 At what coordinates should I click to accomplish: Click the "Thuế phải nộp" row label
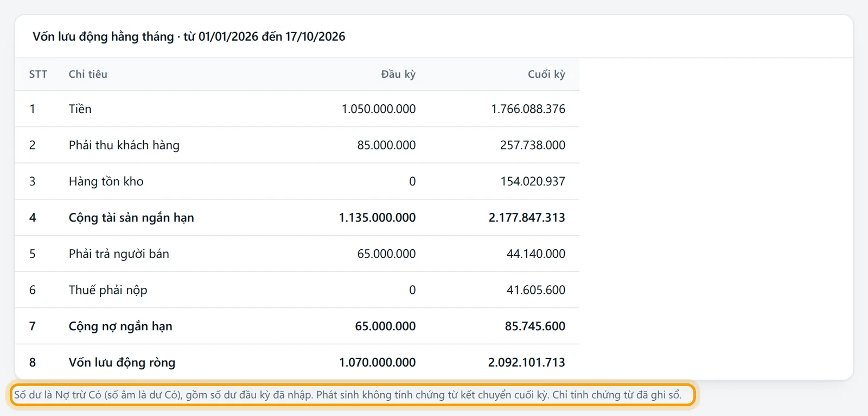coord(108,291)
